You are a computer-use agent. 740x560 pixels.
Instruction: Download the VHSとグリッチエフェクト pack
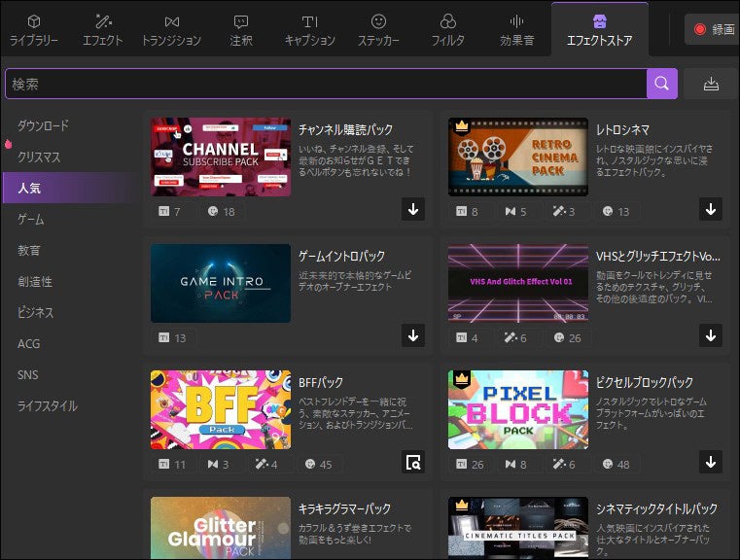pyautogui.click(x=711, y=335)
